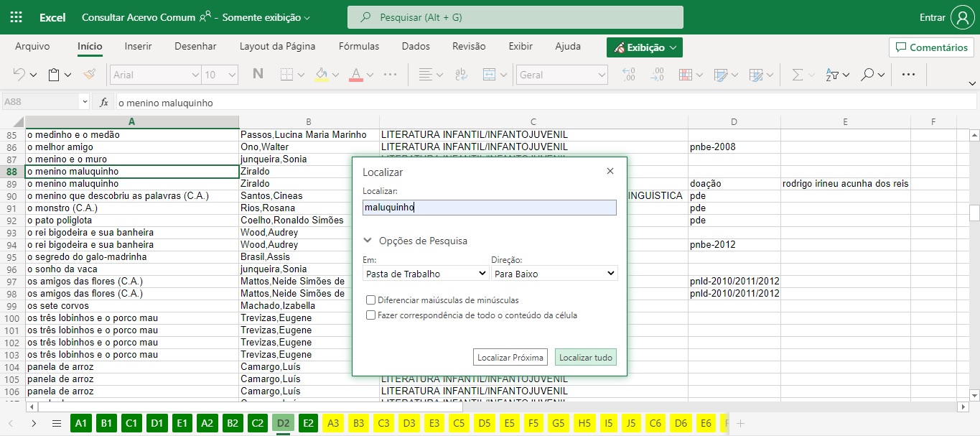Open the Em search scope dropdown
This screenshot has height=436, width=980.
[x=426, y=274]
